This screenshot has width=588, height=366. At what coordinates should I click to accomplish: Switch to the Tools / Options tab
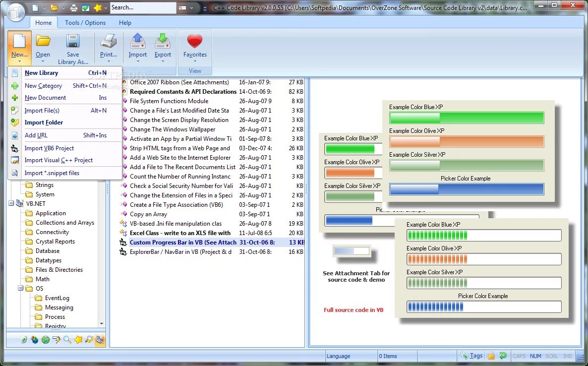[85, 22]
